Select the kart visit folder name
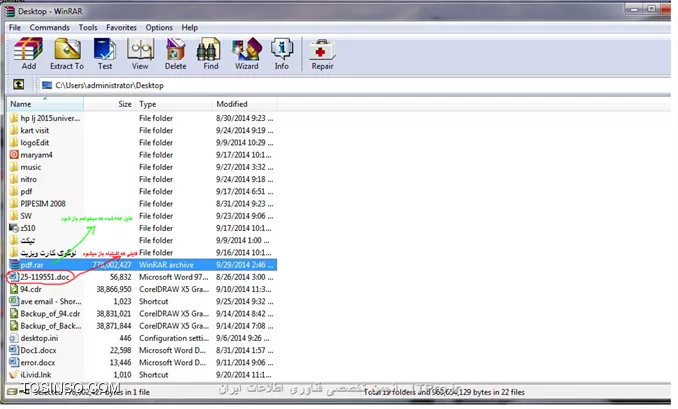 [x=35, y=130]
